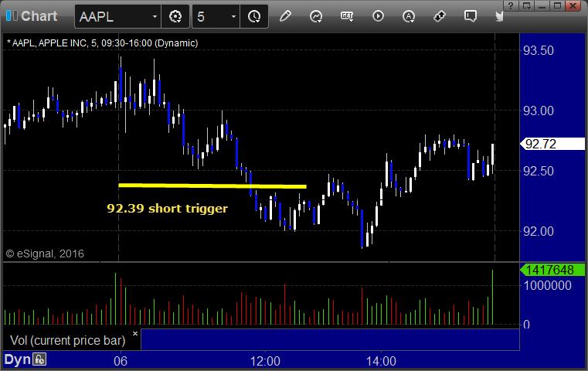Viewport: 588px width, 371px height.
Task: Click the help question mark button
Action: click(x=511, y=5)
